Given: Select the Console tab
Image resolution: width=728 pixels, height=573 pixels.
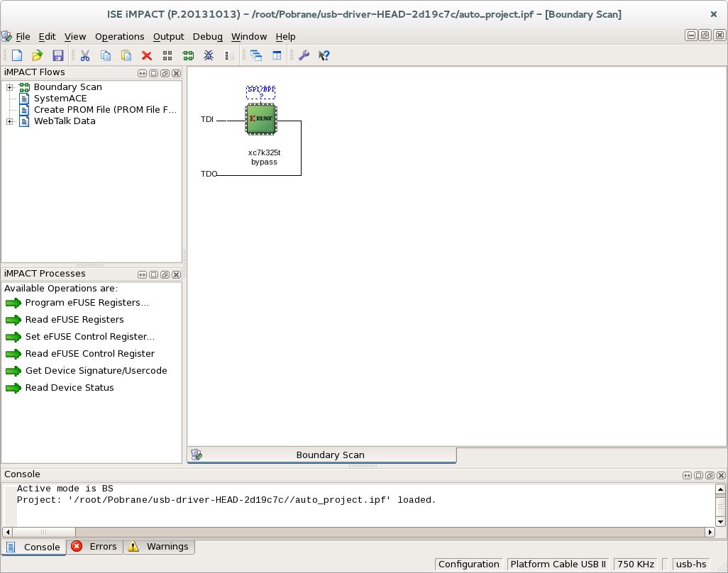Looking at the screenshot, I should pos(33,547).
